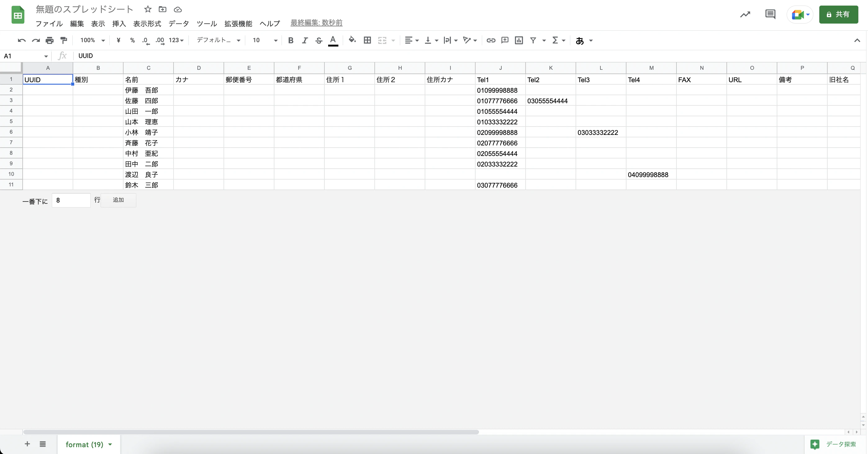This screenshot has width=868, height=454.
Task: Toggle italic formatting
Action: 305,40
